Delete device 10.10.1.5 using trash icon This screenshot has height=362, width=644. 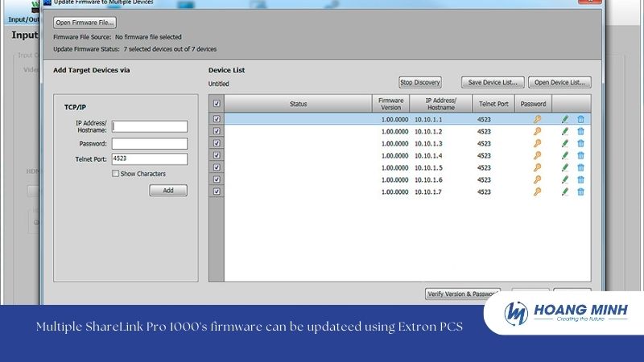pos(580,167)
